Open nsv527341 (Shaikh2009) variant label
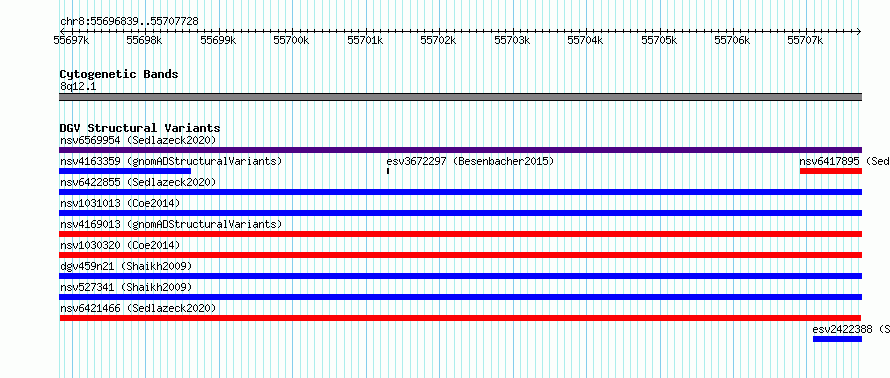The height and width of the screenshot is (378, 890). tap(126, 287)
